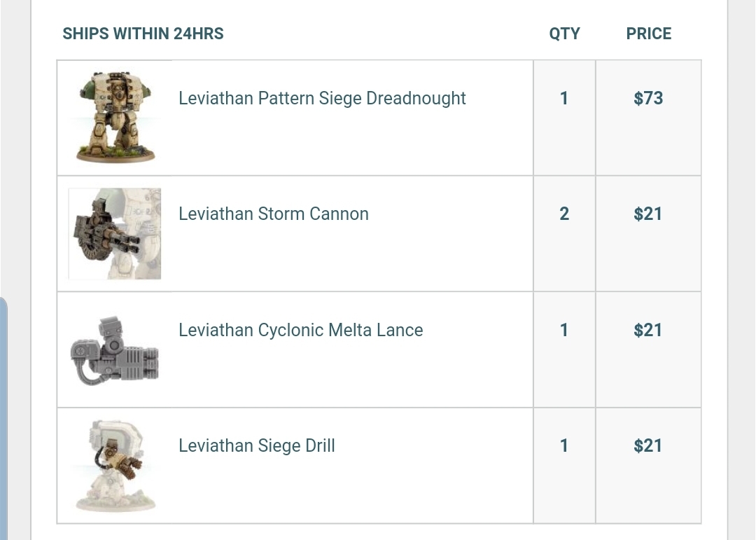Click the Siege Dreadnought quantity of 1
Viewport: 756px width, 540px height.
point(564,98)
